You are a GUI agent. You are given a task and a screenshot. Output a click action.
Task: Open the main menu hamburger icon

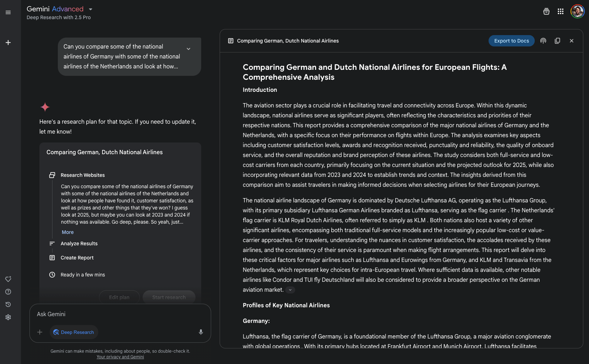click(x=8, y=12)
